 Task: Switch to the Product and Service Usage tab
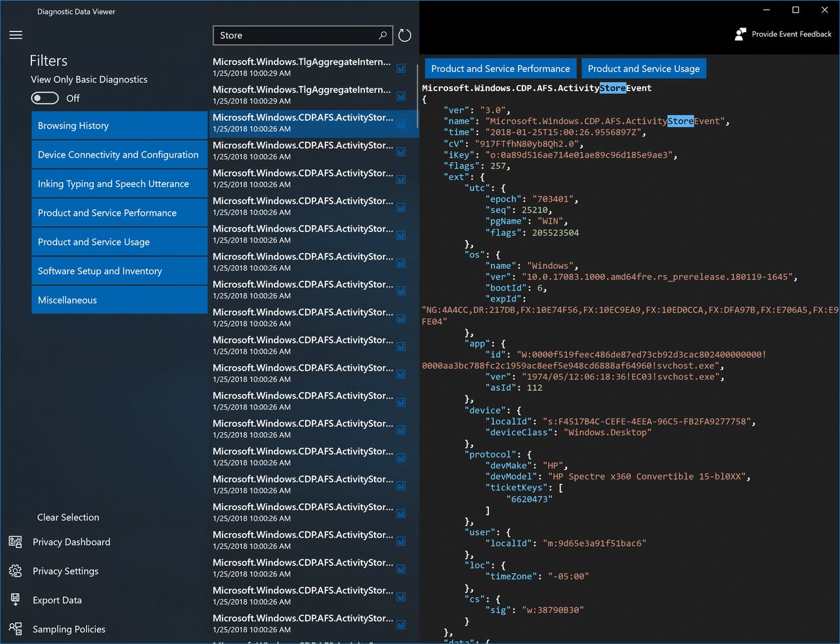pos(644,68)
